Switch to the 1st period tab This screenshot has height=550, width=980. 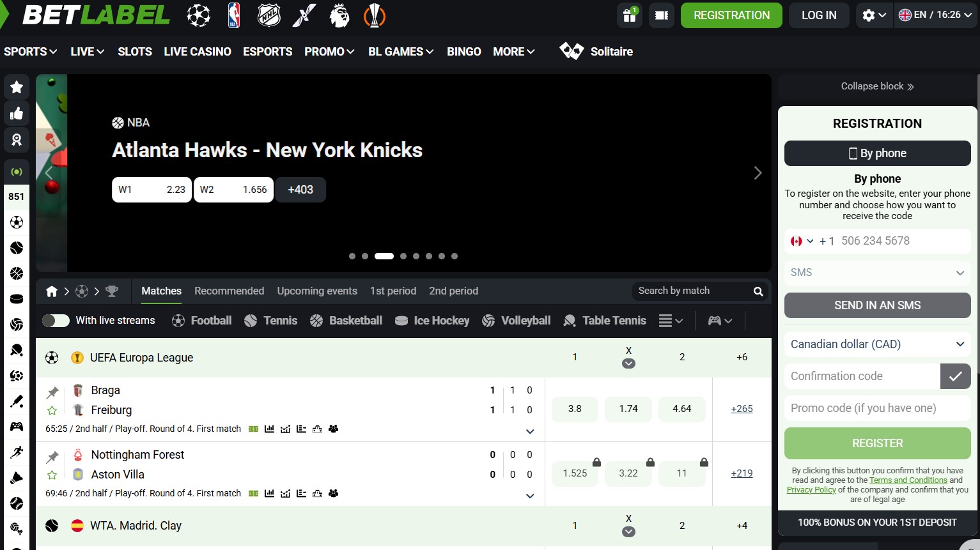(393, 291)
